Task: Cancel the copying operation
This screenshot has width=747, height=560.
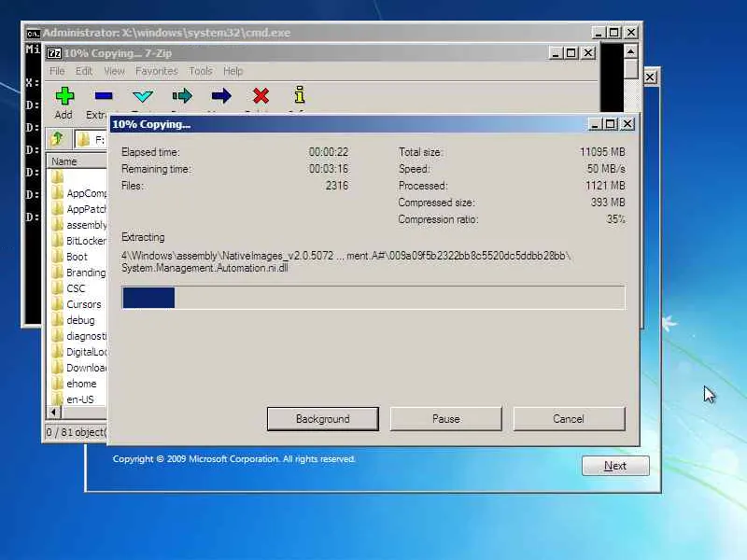Action: pos(569,418)
